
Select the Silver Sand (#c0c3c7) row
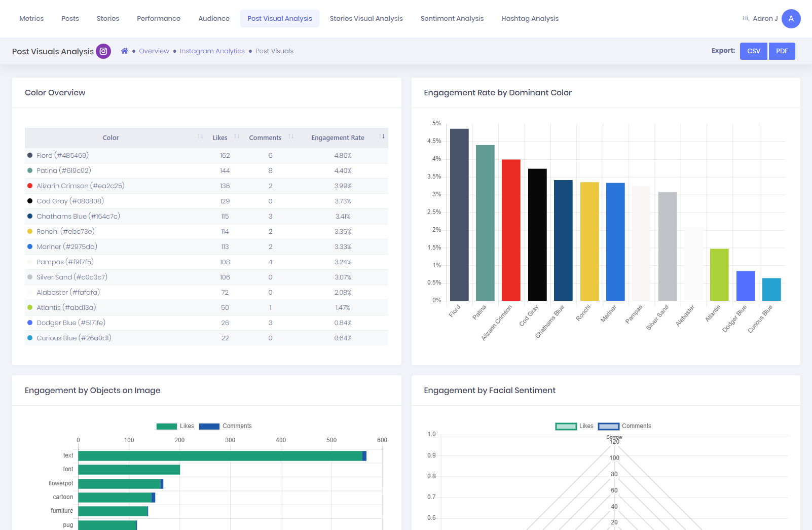(x=206, y=277)
